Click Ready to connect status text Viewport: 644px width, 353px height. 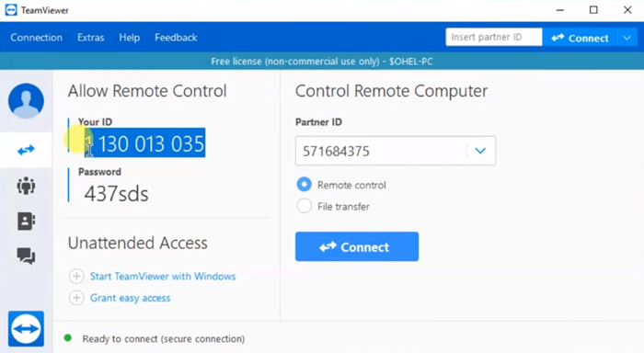point(164,338)
